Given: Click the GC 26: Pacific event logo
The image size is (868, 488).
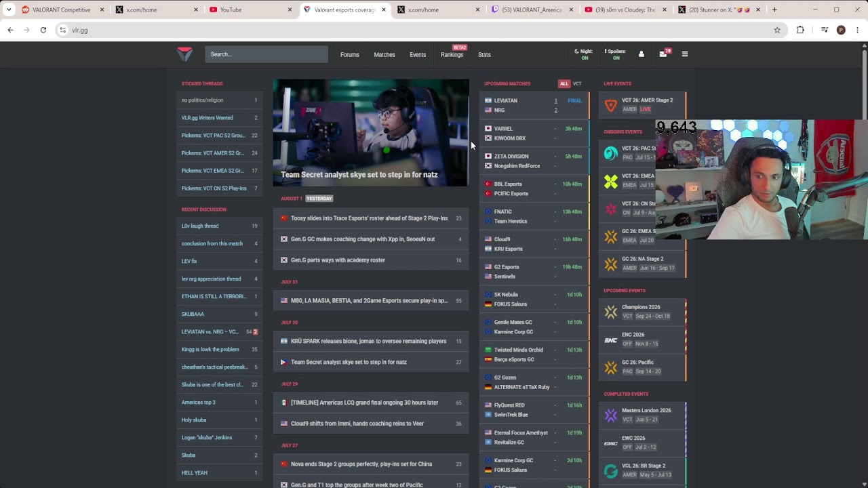Looking at the screenshot, I should (x=611, y=367).
